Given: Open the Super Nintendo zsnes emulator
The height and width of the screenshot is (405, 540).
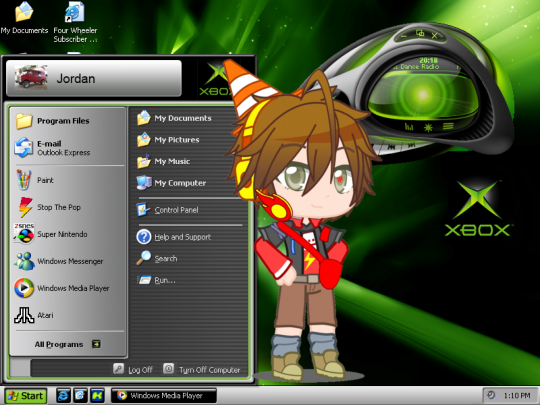Looking at the screenshot, I should coord(67,234).
